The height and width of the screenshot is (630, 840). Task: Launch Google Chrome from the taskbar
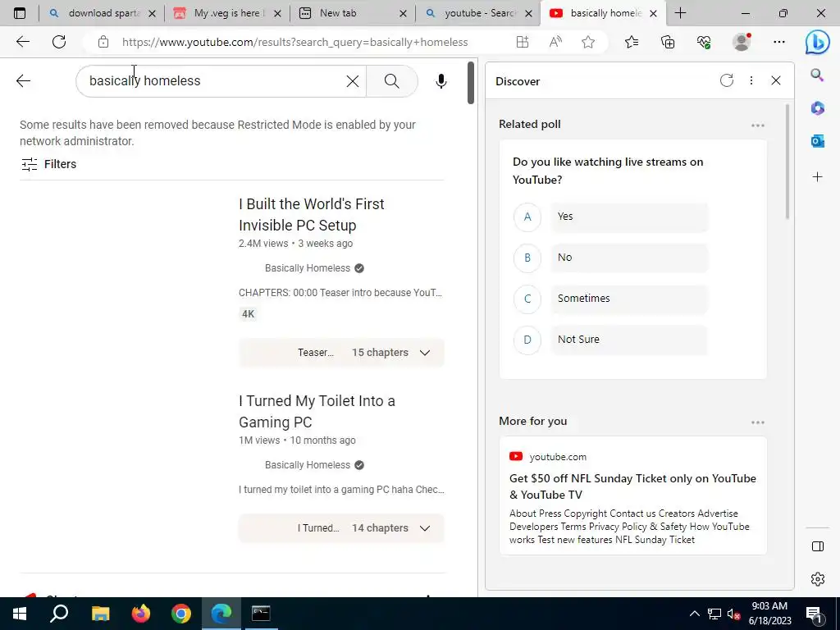click(181, 614)
